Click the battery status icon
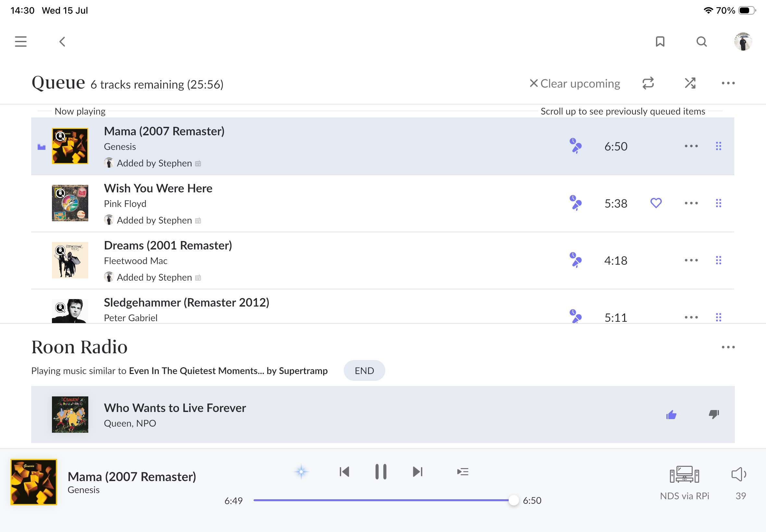The height and width of the screenshot is (532, 766). point(747,10)
